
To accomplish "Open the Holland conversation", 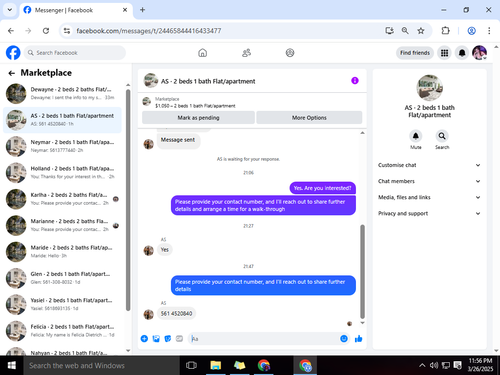I will [x=62, y=173].
